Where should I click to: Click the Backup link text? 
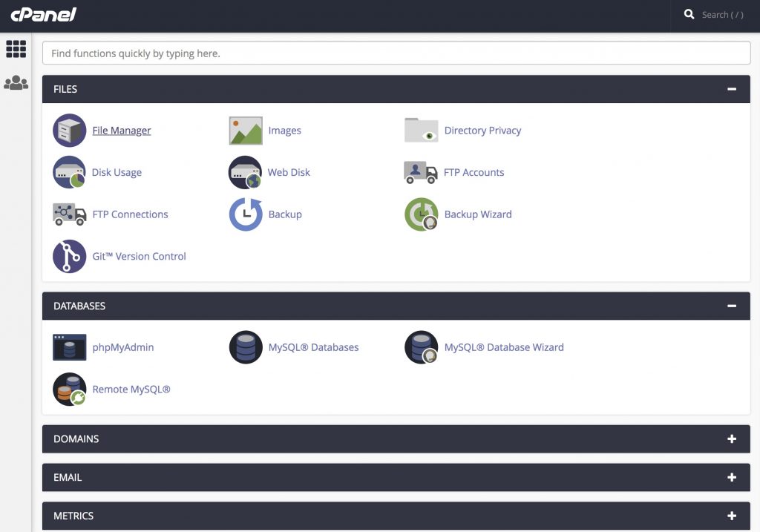pyautogui.click(x=285, y=214)
